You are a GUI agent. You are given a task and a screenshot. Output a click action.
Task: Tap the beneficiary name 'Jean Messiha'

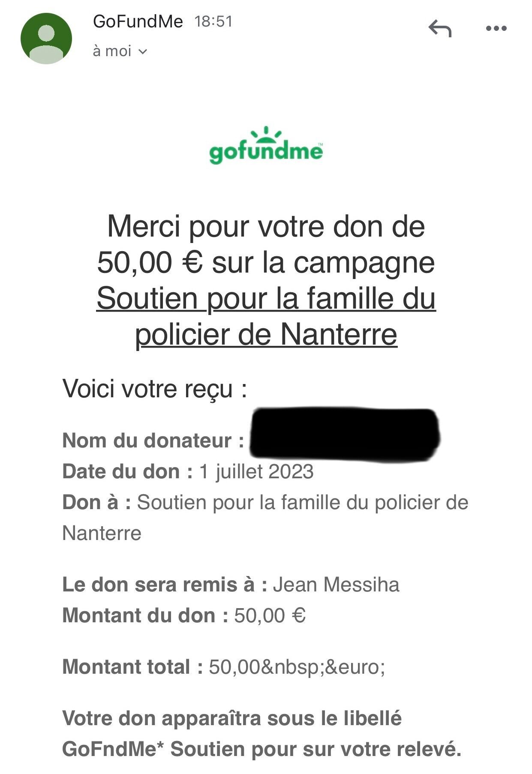[x=336, y=585]
